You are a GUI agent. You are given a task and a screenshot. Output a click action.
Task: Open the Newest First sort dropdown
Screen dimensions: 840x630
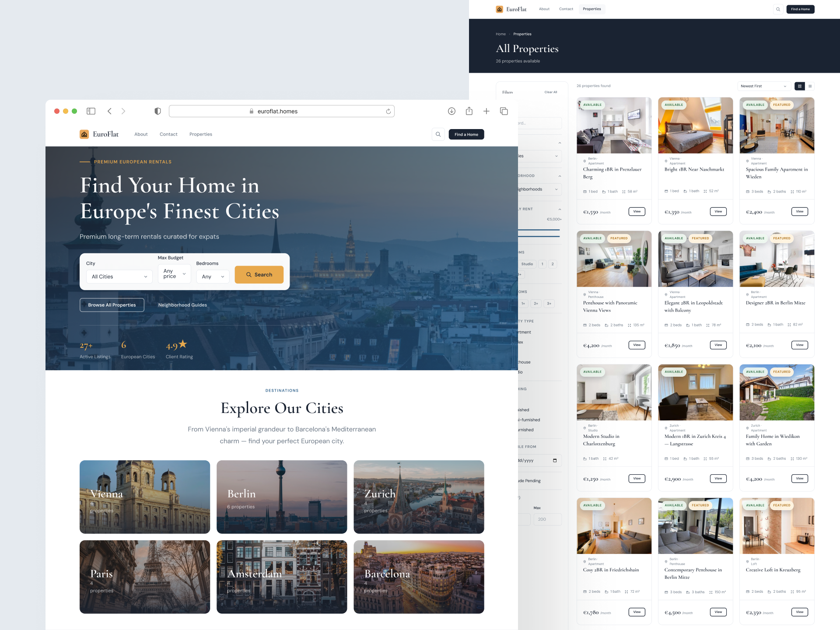764,86
